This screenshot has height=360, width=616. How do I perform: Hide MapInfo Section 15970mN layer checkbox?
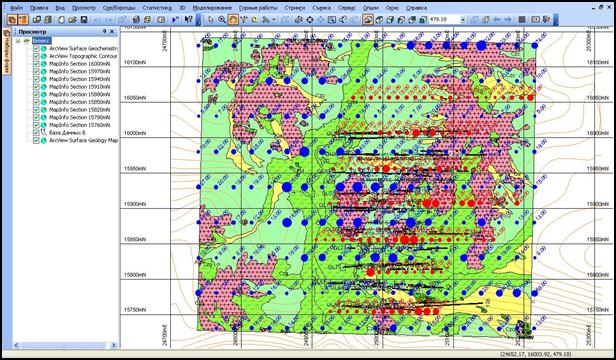pyautogui.click(x=36, y=72)
